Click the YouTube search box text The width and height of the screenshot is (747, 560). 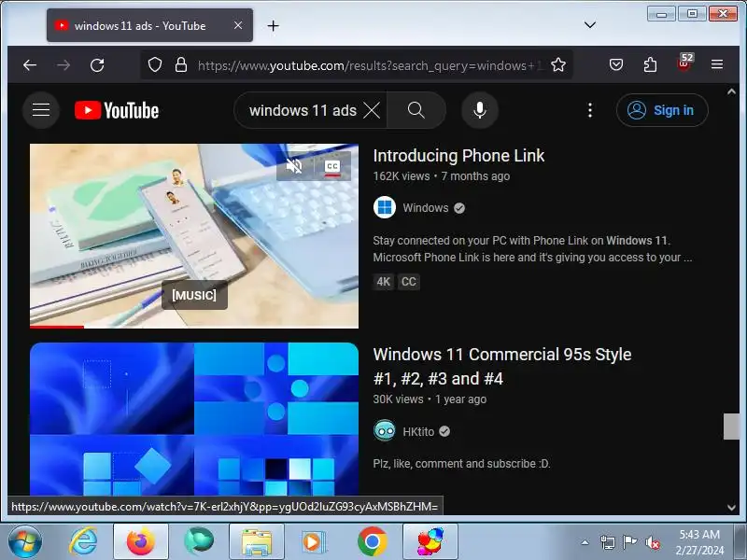(303, 110)
